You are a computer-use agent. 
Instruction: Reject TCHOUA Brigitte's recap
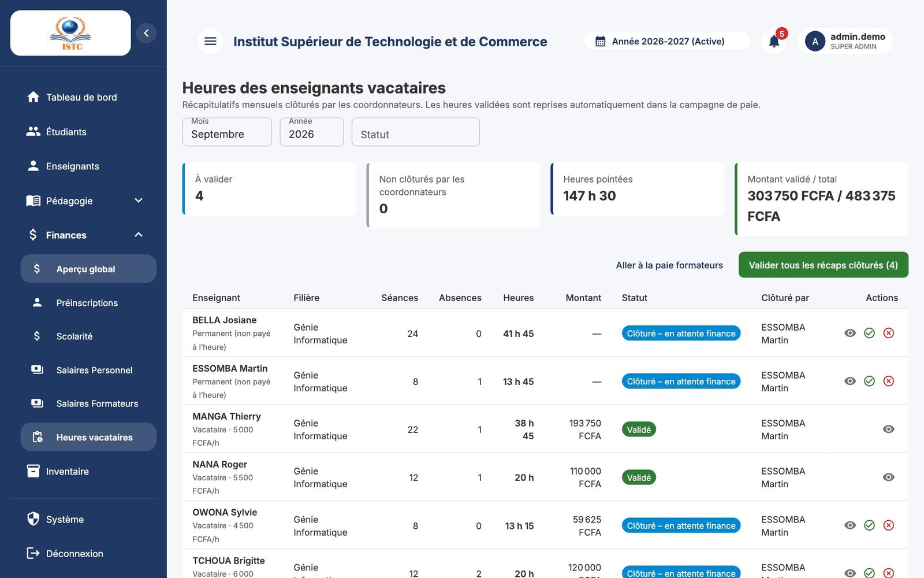tap(889, 573)
